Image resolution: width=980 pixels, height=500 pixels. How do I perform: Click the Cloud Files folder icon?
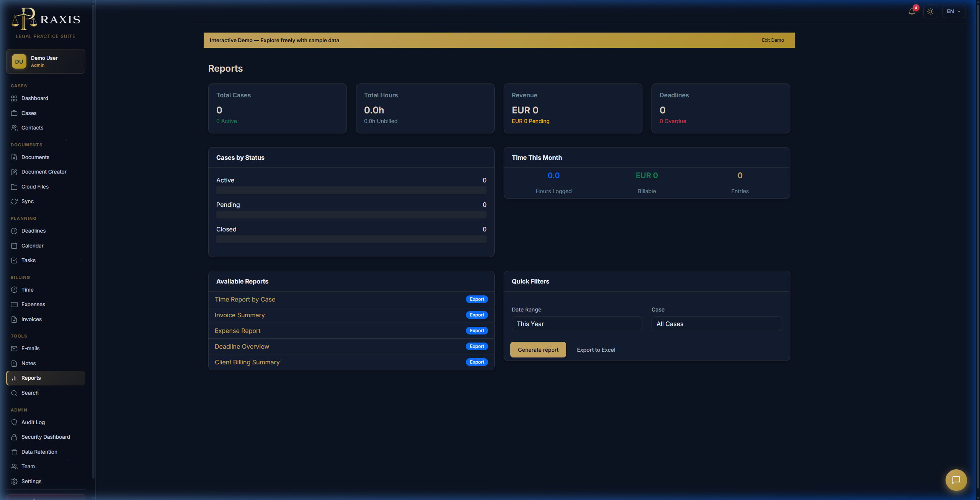coord(14,187)
